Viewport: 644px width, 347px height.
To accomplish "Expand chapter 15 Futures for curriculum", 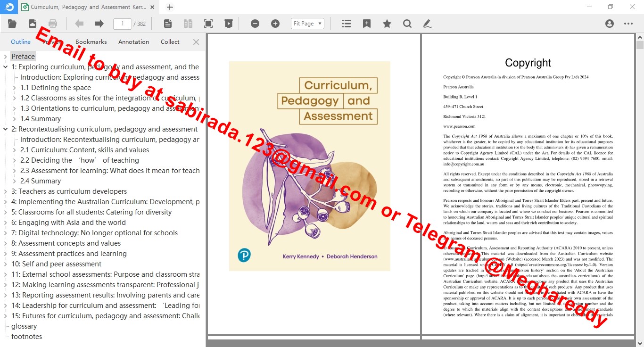I will [x=5, y=316].
